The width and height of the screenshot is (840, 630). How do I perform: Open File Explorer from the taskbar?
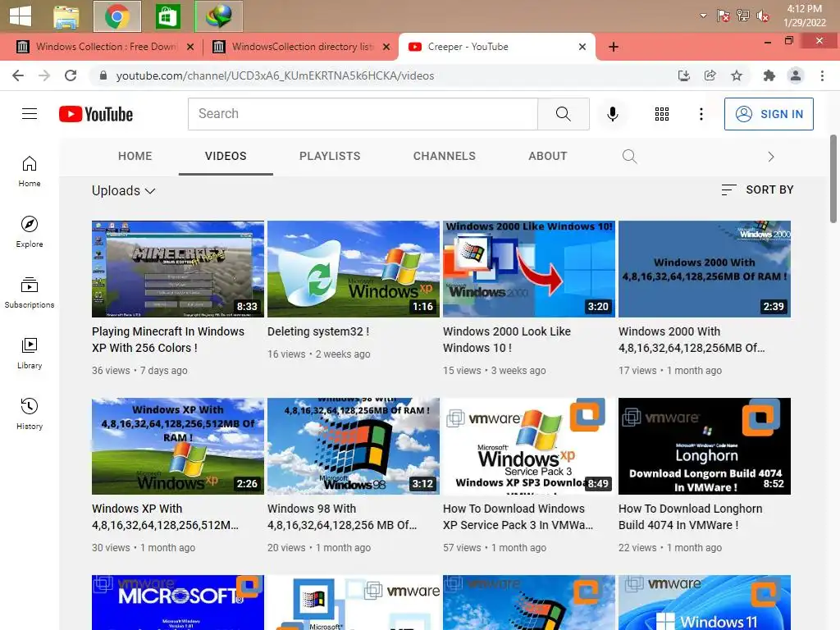tap(66, 16)
